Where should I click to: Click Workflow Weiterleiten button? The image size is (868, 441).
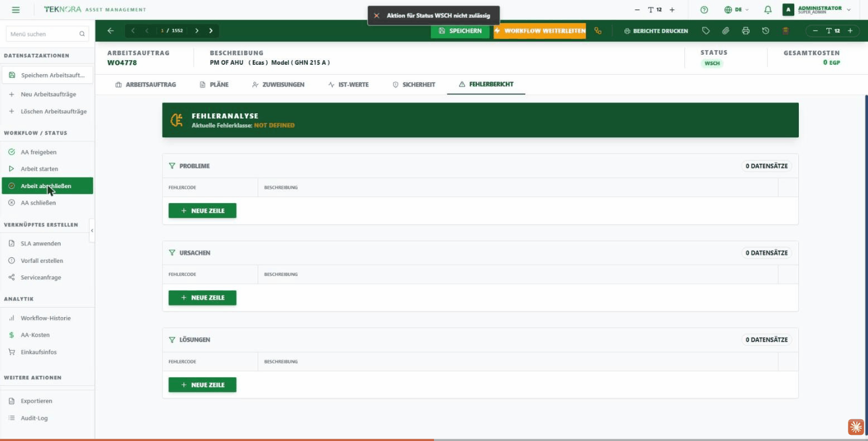(539, 31)
